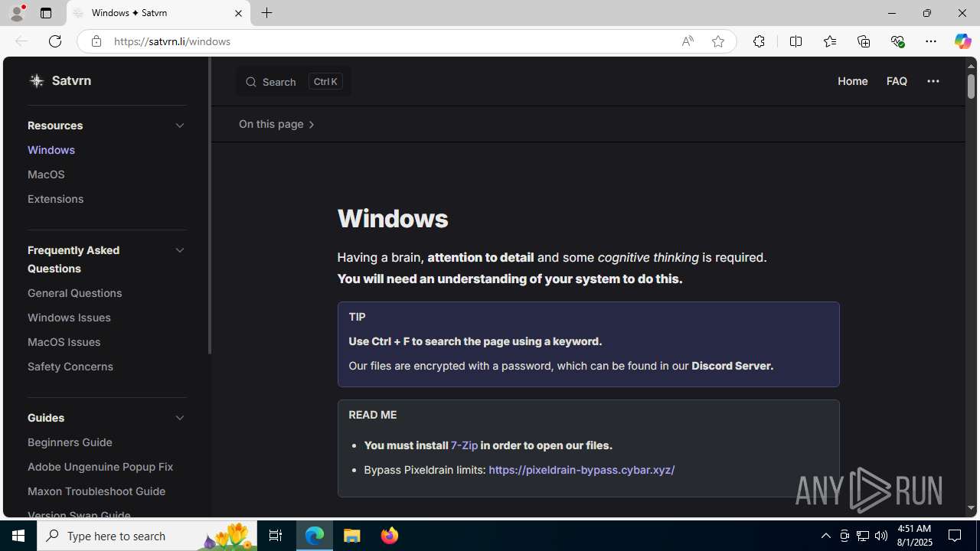The width and height of the screenshot is (980, 551).
Task: Click the scrollbar down arrow
Action: 971,507
